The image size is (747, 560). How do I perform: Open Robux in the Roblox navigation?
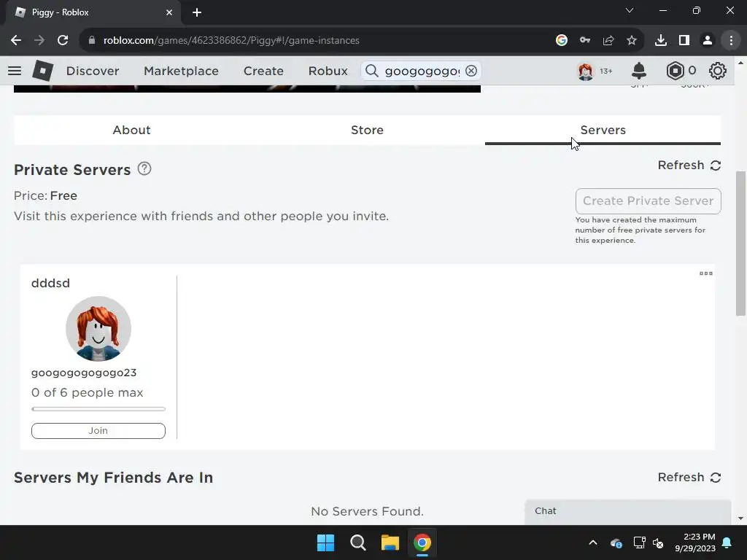pos(328,71)
